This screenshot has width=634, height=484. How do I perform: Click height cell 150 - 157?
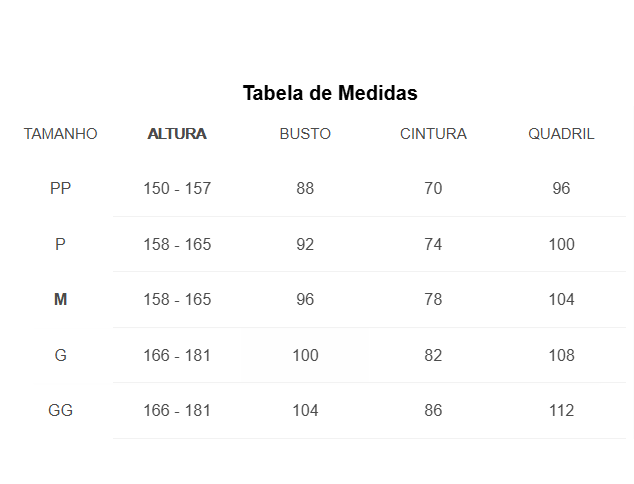coord(177,188)
